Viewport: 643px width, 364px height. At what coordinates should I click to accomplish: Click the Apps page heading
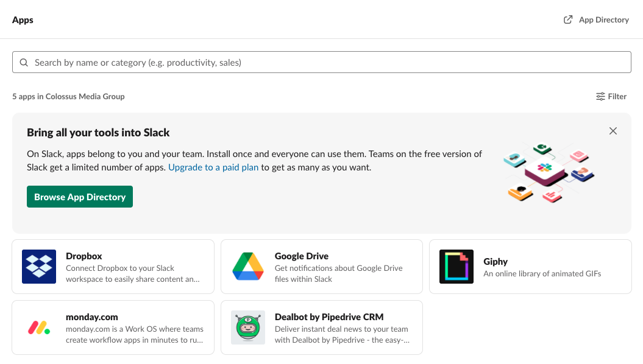[x=23, y=19]
